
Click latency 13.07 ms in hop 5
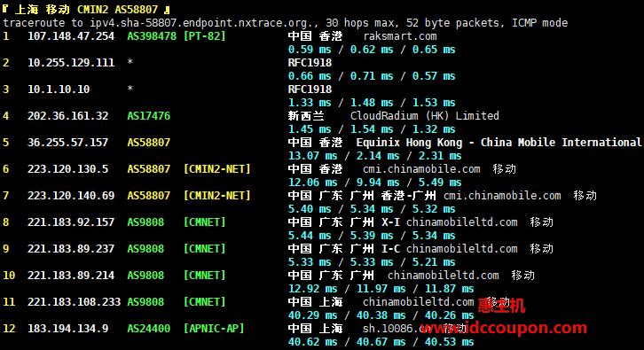pyautogui.click(x=312, y=156)
